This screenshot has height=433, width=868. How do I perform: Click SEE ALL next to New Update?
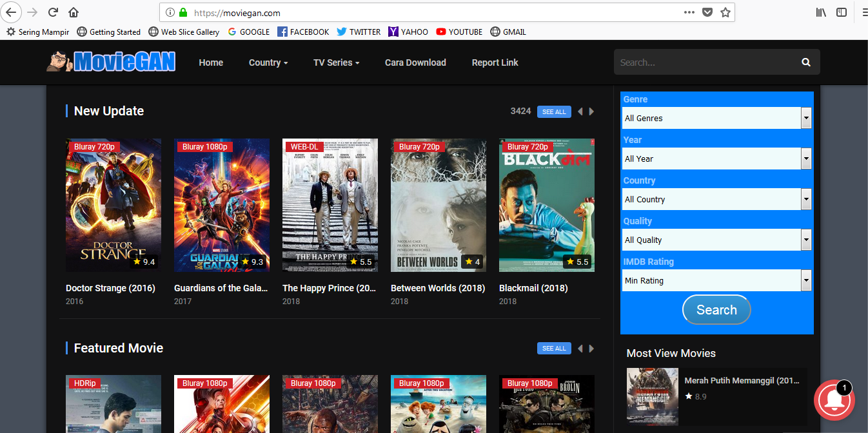554,111
